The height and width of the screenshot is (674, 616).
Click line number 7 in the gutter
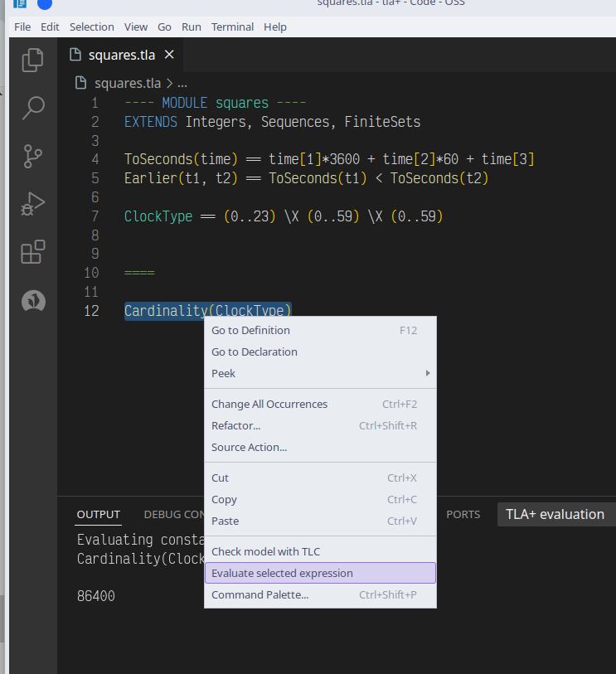95,216
